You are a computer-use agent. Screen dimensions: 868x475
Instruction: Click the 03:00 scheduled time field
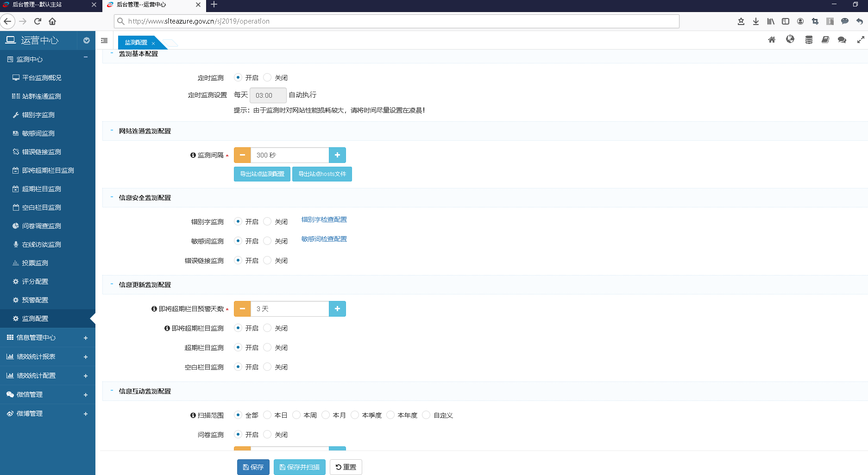click(x=268, y=95)
